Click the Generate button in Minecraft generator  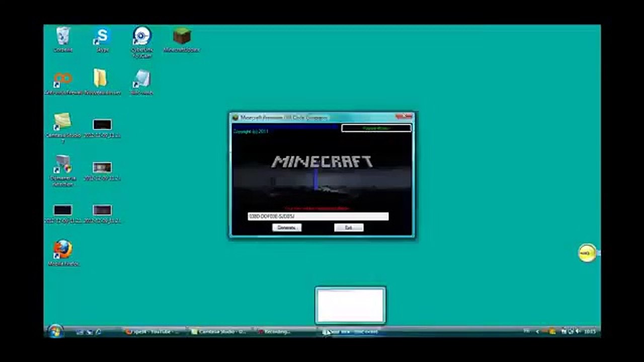pos(287,228)
